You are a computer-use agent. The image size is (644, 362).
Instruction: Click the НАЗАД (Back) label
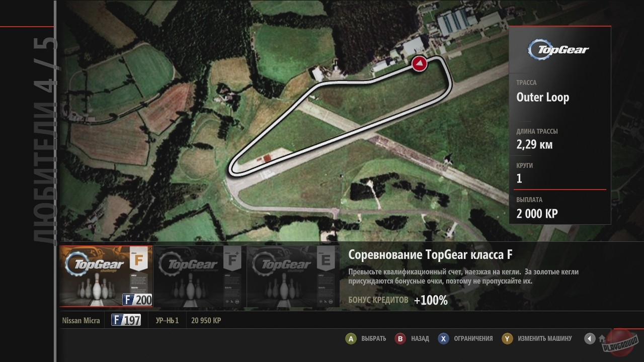(420, 339)
